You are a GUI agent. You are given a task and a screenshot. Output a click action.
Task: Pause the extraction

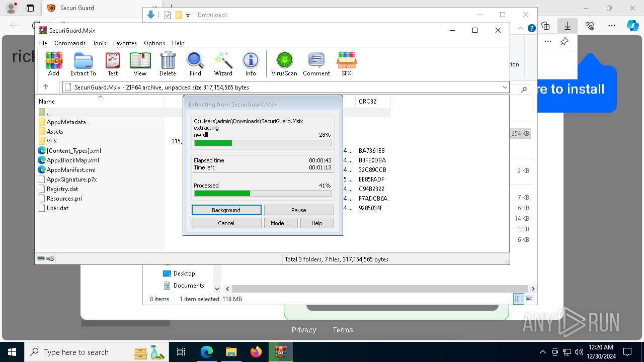tap(299, 210)
